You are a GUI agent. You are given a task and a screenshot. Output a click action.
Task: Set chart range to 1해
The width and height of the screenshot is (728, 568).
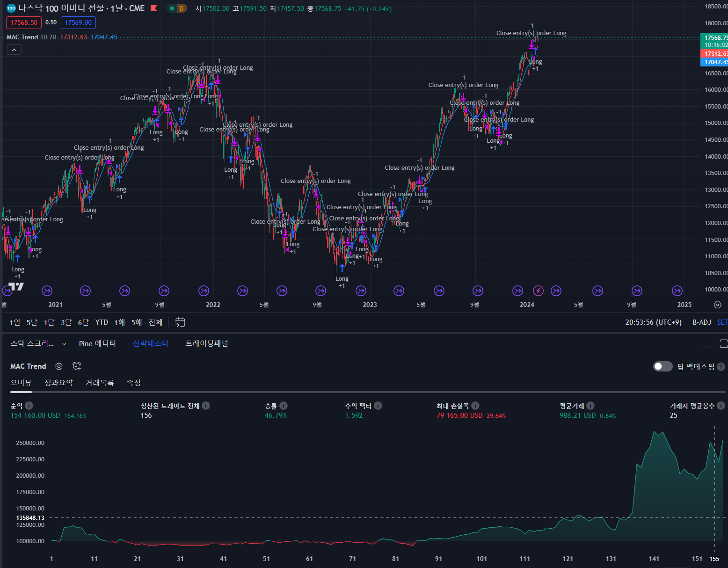point(120,322)
